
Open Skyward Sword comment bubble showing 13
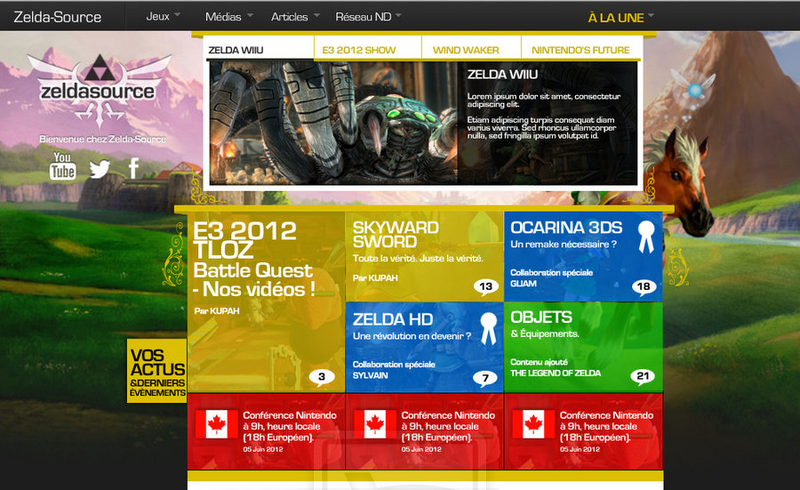pos(485,287)
